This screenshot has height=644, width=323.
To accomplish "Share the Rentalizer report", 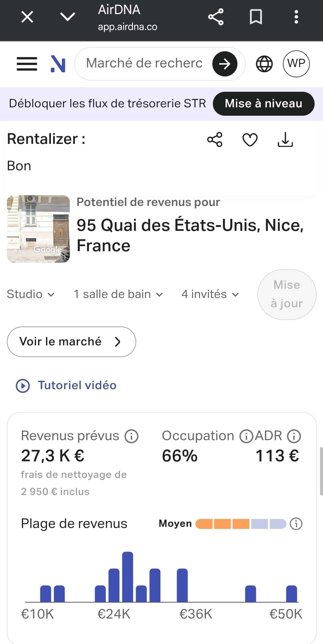I will pos(215,140).
